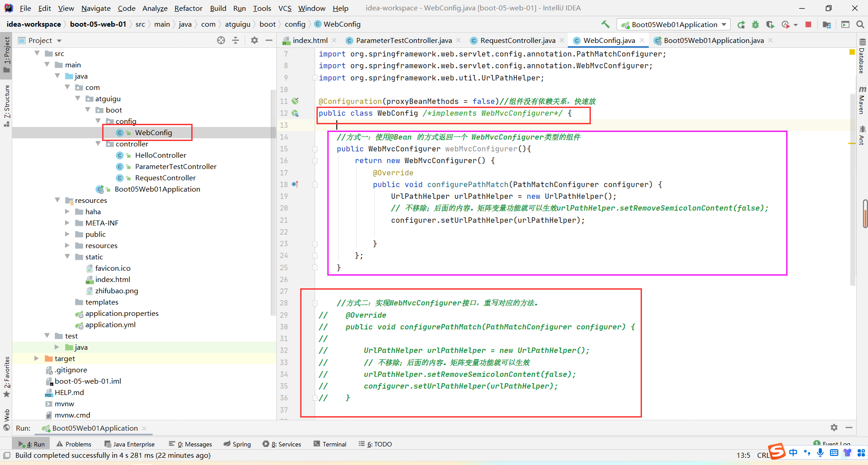Open Project panel gear settings
Image resolution: width=868 pixels, height=465 pixels.
[255, 40]
